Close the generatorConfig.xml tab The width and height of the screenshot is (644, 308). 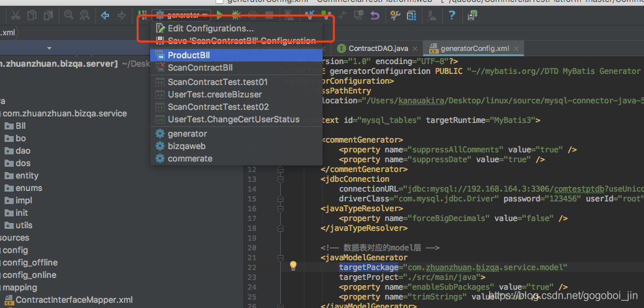tap(516, 48)
